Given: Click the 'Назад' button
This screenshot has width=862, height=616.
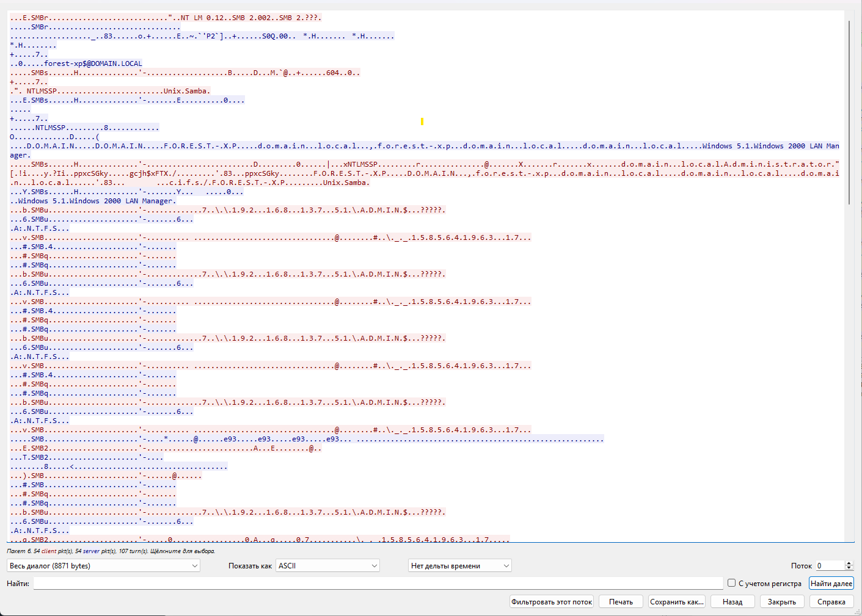Looking at the screenshot, I should coord(732,602).
